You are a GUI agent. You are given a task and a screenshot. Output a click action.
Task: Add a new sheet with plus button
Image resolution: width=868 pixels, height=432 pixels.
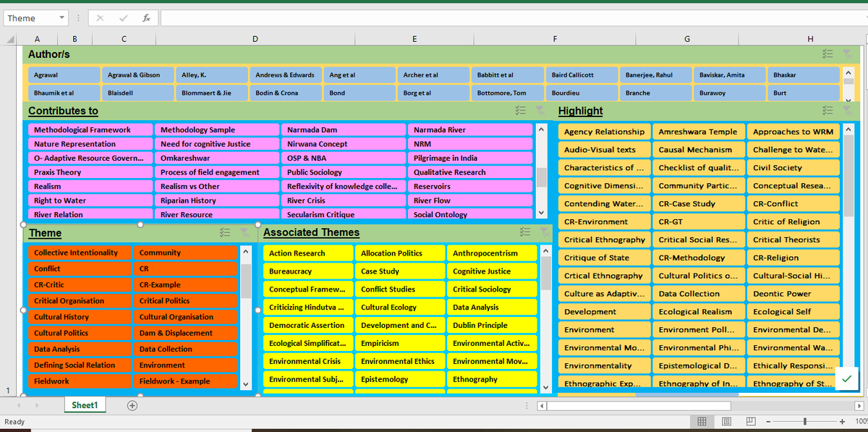[x=132, y=405]
